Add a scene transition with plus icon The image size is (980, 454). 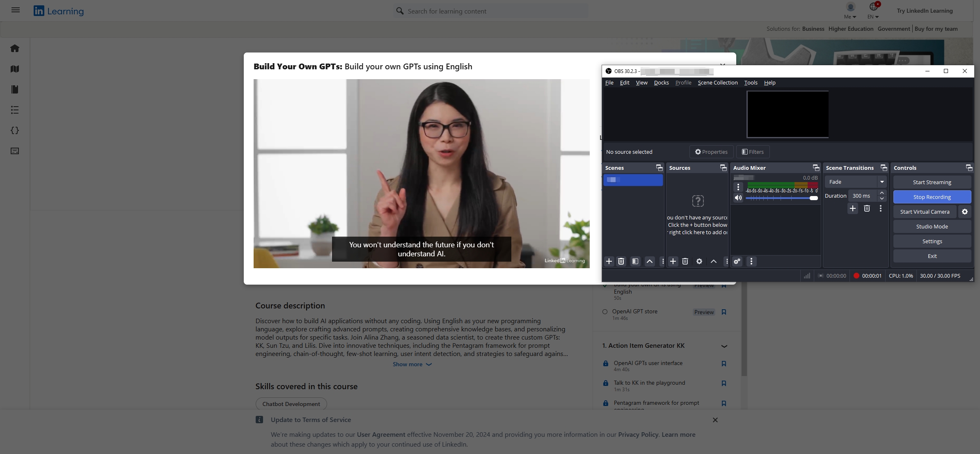[853, 208]
